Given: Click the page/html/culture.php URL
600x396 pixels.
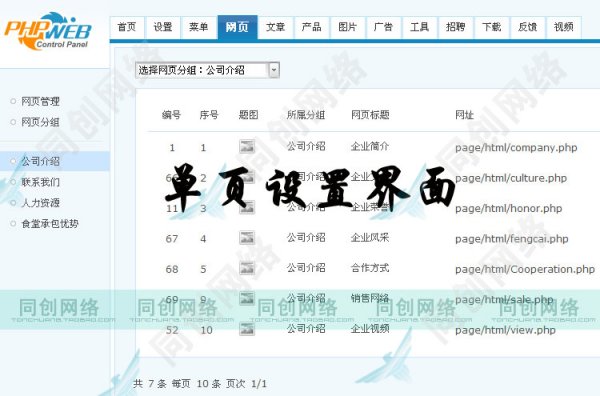Looking at the screenshot, I should [x=511, y=178].
